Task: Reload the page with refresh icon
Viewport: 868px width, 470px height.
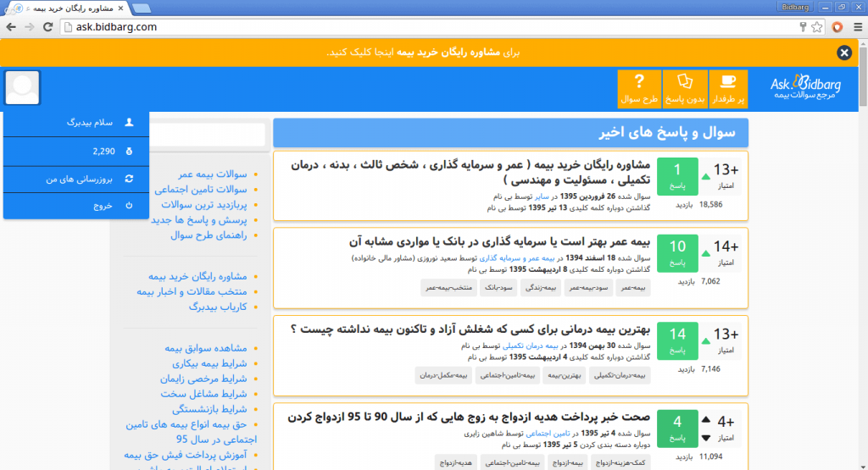Action: point(48,27)
